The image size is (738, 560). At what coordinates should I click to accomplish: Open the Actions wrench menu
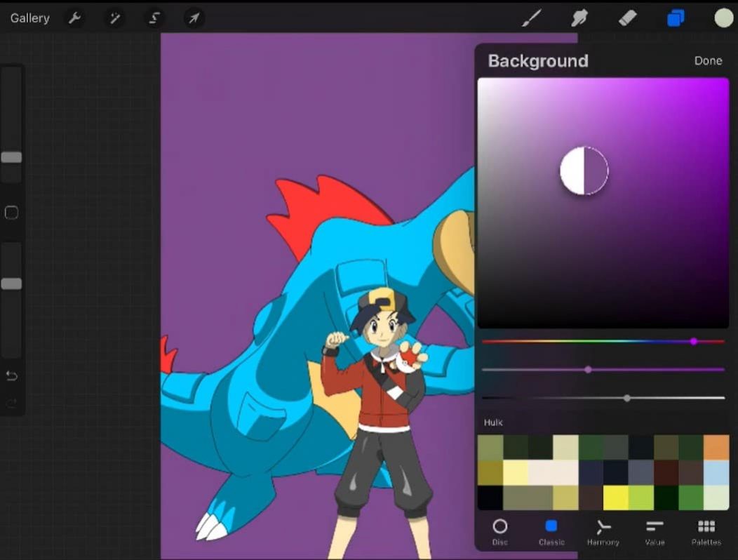[74, 18]
